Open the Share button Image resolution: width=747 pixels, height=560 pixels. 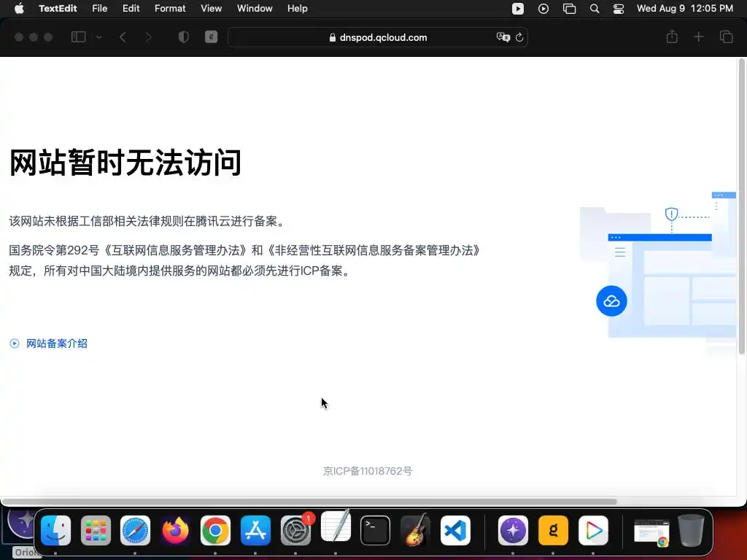click(x=672, y=36)
